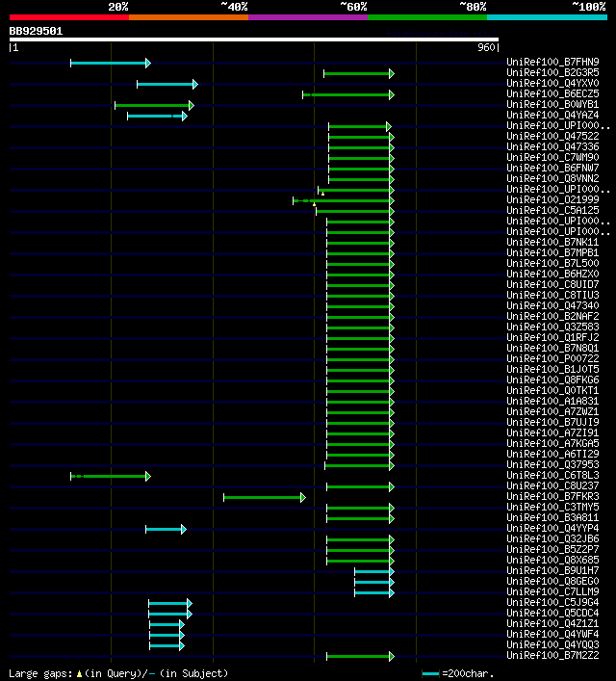This screenshot has width=616, height=681.
Task: Click the cyan alignment bar for Q4Z1Z1
Action: pyautogui.click(x=167, y=624)
